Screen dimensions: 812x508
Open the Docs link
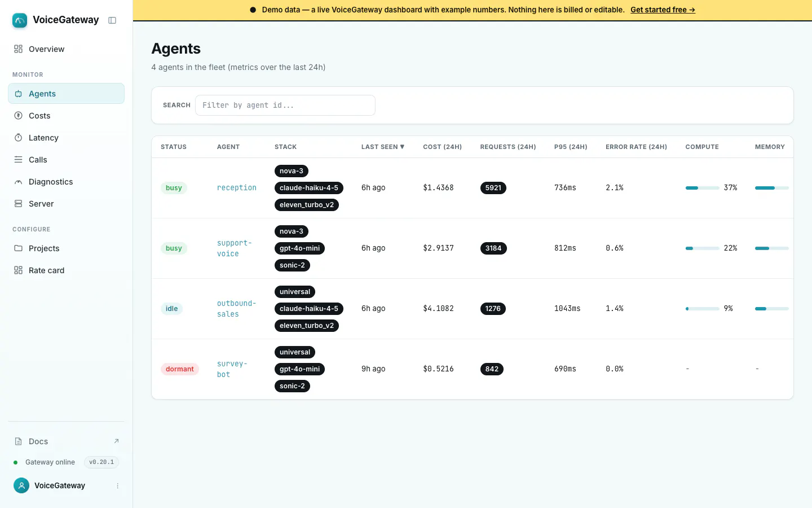66,441
